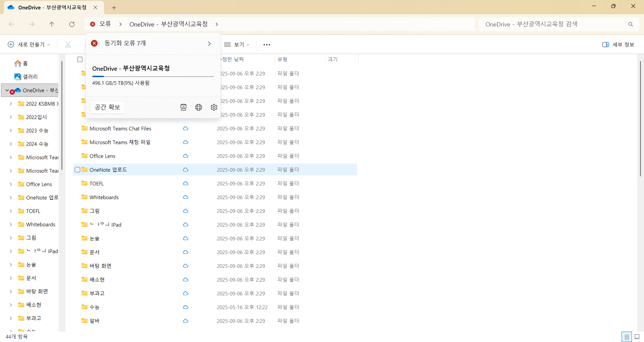Select Whiteboards in the navigation tree
This screenshot has height=342, width=644.
tap(41, 224)
